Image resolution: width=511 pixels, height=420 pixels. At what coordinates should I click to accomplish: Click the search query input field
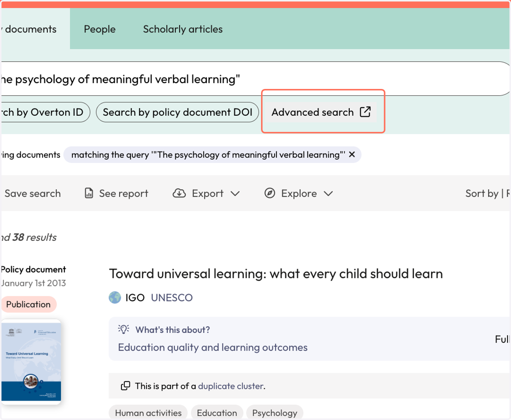click(255, 79)
